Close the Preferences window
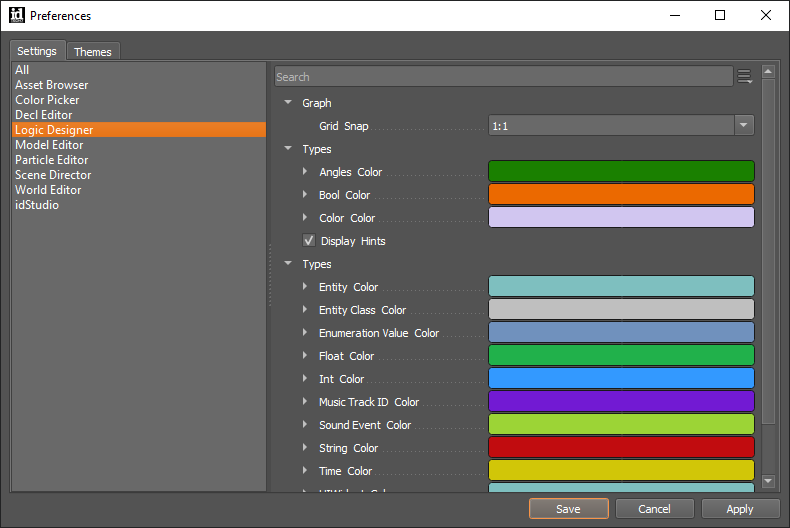The width and height of the screenshot is (790, 528). (766, 15)
